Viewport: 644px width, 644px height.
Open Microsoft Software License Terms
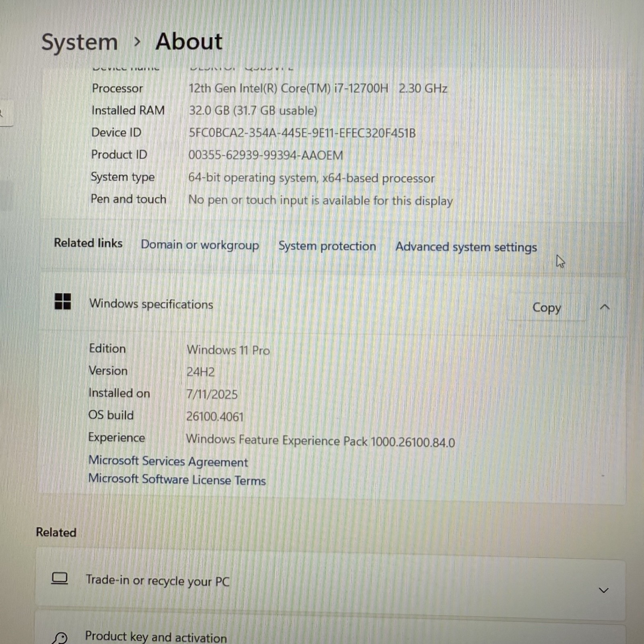[x=177, y=479]
